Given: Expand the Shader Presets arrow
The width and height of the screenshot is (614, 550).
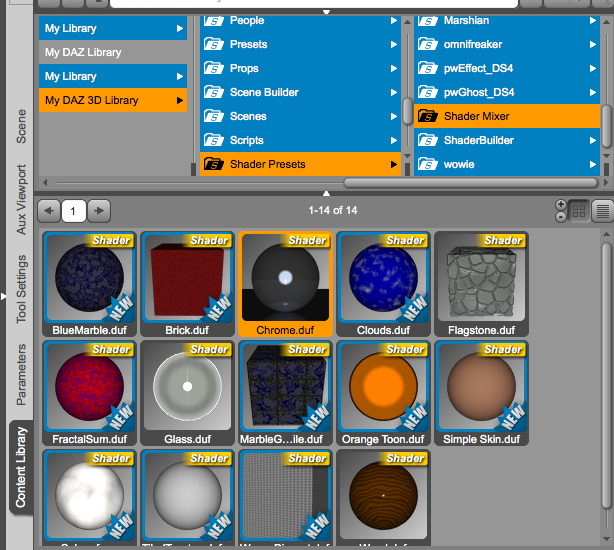Looking at the screenshot, I should [394, 164].
